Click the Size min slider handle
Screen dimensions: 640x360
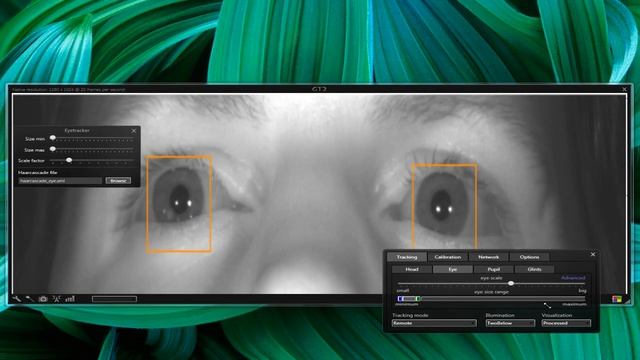(53, 138)
